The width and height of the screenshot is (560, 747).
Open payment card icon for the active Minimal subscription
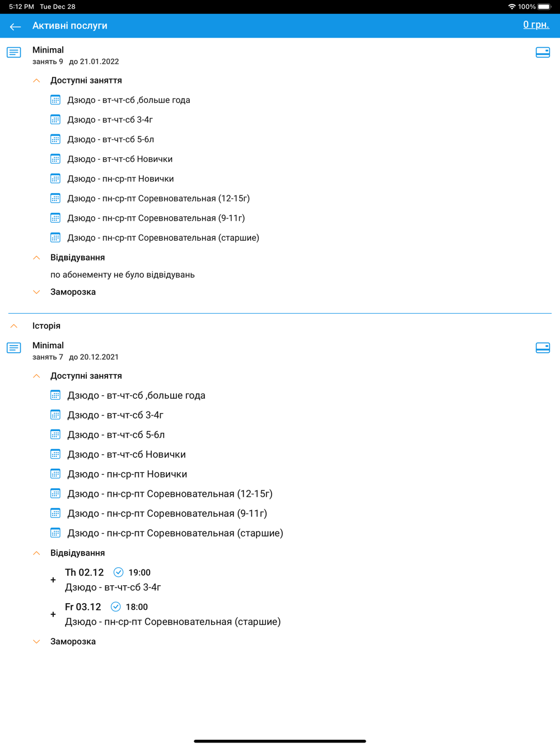543,53
